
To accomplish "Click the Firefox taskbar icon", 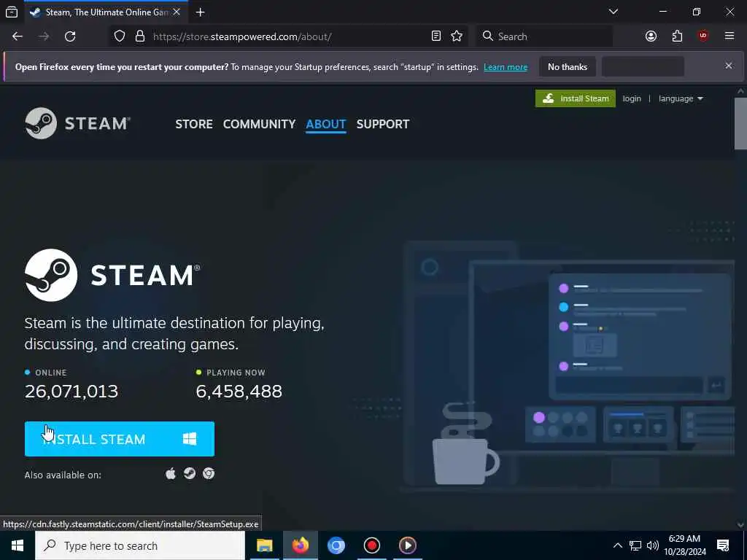I will (300, 545).
